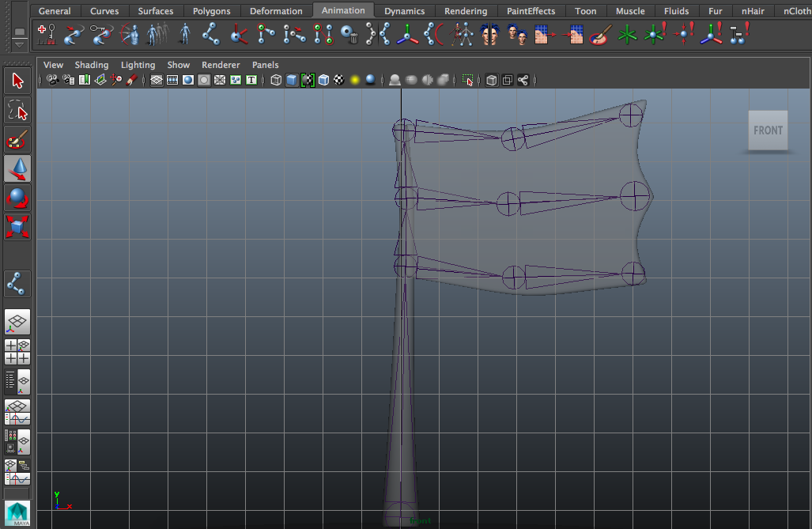The image size is (812, 529).
Task: Enable wireframe display mode
Action: click(275, 80)
